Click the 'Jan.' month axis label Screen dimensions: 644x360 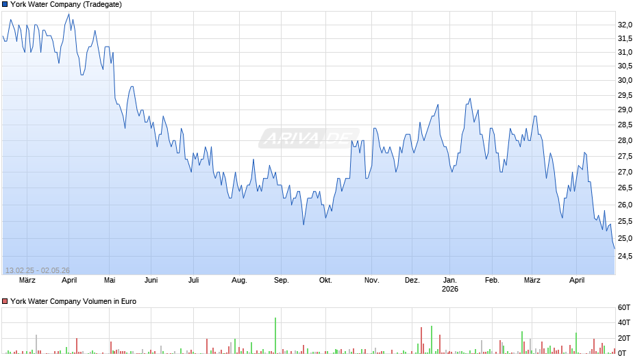(x=449, y=281)
